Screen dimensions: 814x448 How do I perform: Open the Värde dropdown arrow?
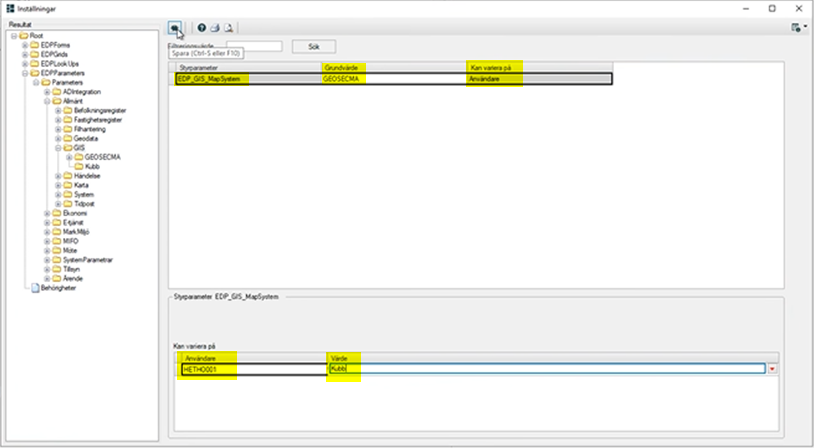[x=771, y=369]
